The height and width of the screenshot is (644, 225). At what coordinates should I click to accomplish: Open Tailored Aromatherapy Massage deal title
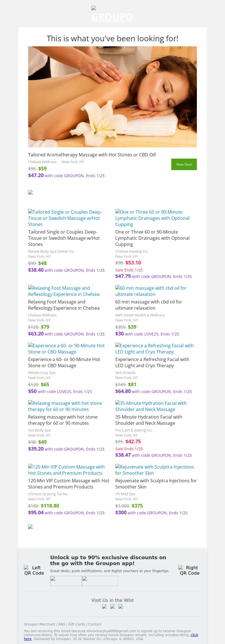tap(92, 155)
